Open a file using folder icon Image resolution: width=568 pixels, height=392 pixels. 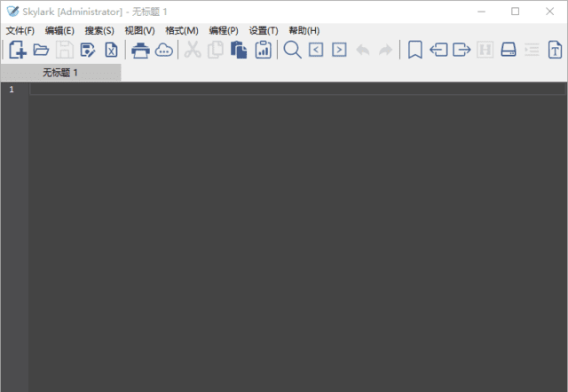pyautogui.click(x=41, y=50)
